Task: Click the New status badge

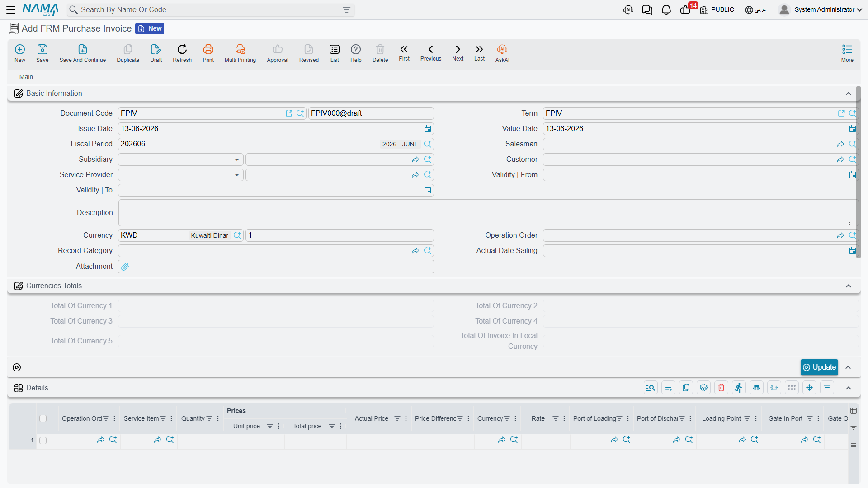Action: point(150,29)
